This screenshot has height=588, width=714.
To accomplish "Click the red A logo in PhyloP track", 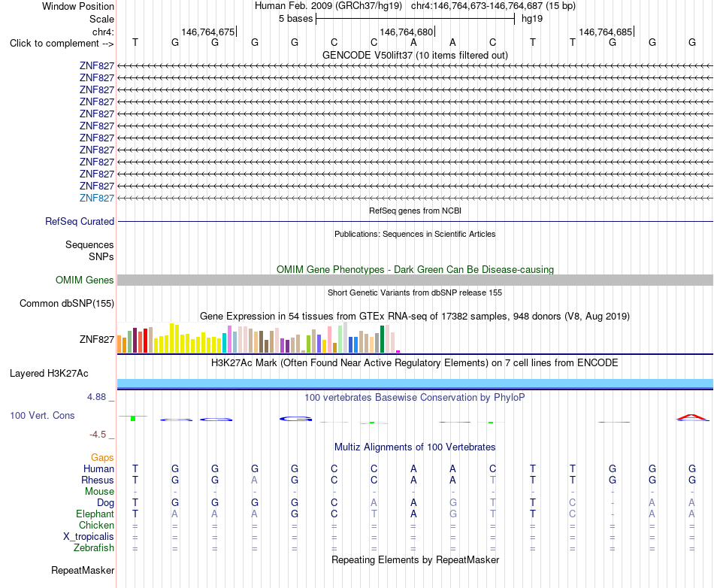I will click(x=692, y=417).
